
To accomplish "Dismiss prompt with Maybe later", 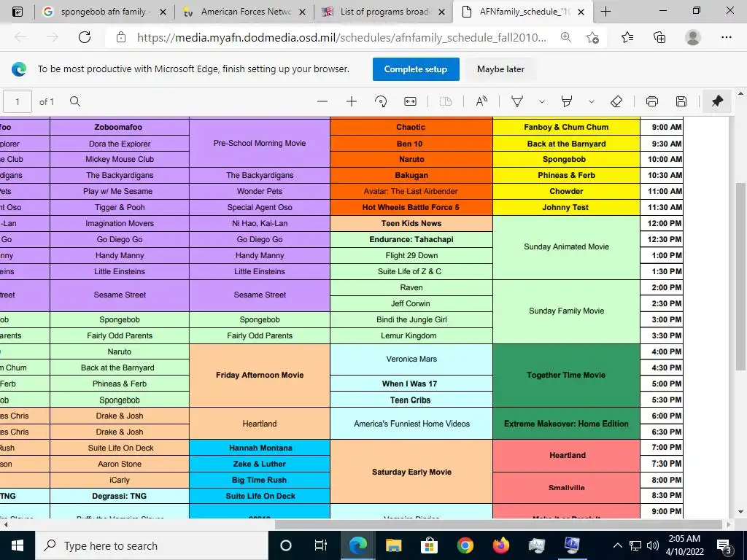I will pos(500,69).
